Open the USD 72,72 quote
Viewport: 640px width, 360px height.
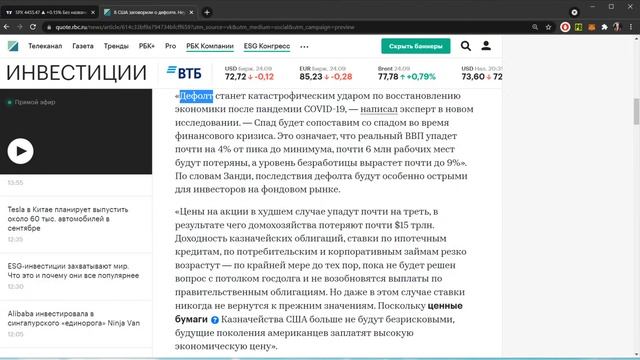click(249, 73)
